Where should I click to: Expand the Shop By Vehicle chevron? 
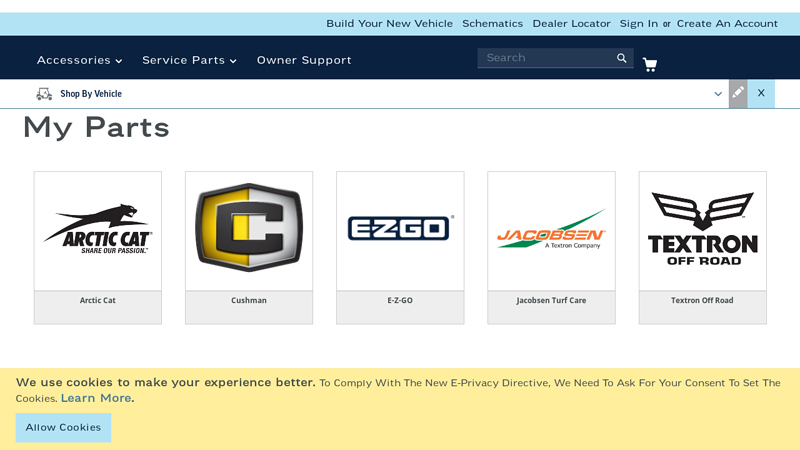[x=718, y=94]
